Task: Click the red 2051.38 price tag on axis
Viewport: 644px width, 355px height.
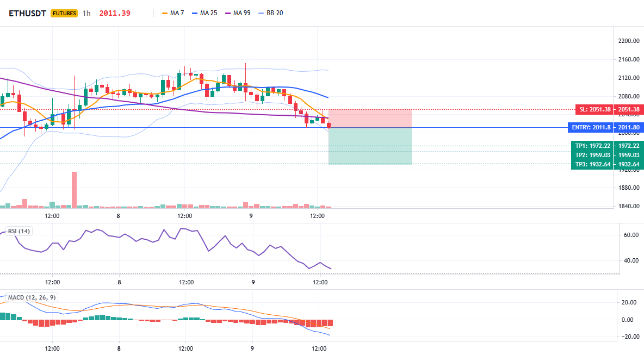Action: pyautogui.click(x=628, y=110)
